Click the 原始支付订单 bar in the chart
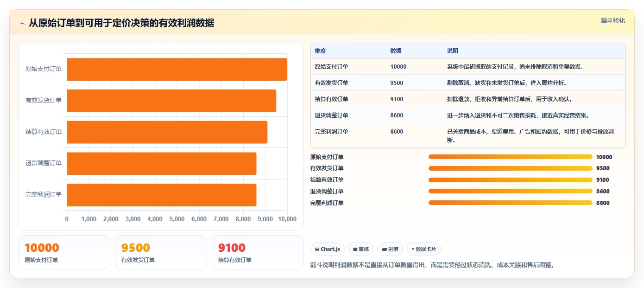Image resolution: width=644 pixels, height=288 pixels. click(x=177, y=69)
